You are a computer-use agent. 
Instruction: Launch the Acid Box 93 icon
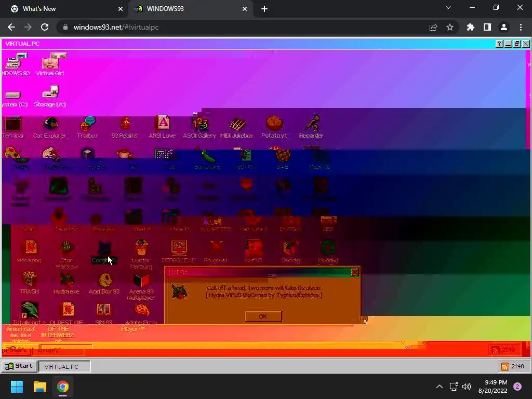click(x=104, y=283)
